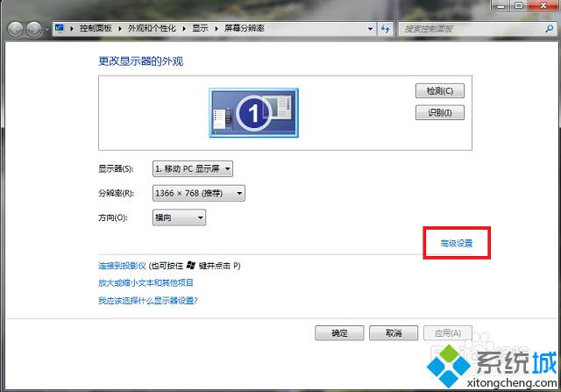Open the 高级设置 advanced settings link
Image resolution: width=561 pixels, height=392 pixels.
click(x=456, y=243)
